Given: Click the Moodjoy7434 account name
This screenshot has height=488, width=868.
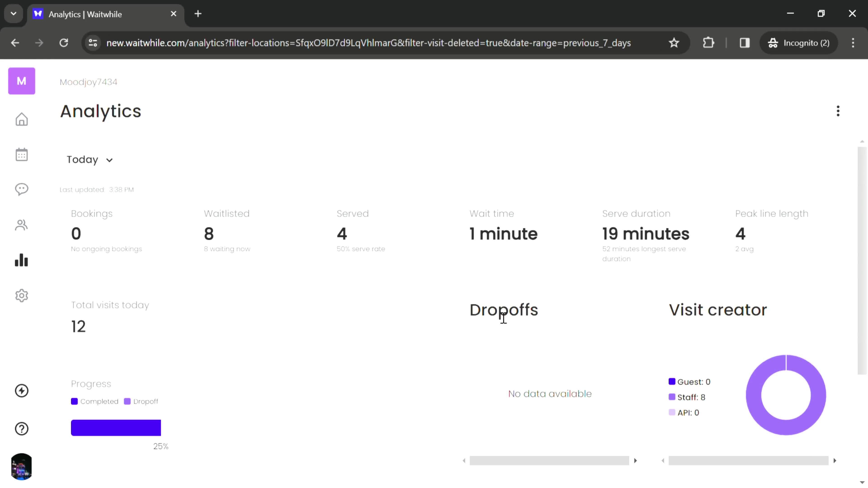Looking at the screenshot, I should click(89, 82).
